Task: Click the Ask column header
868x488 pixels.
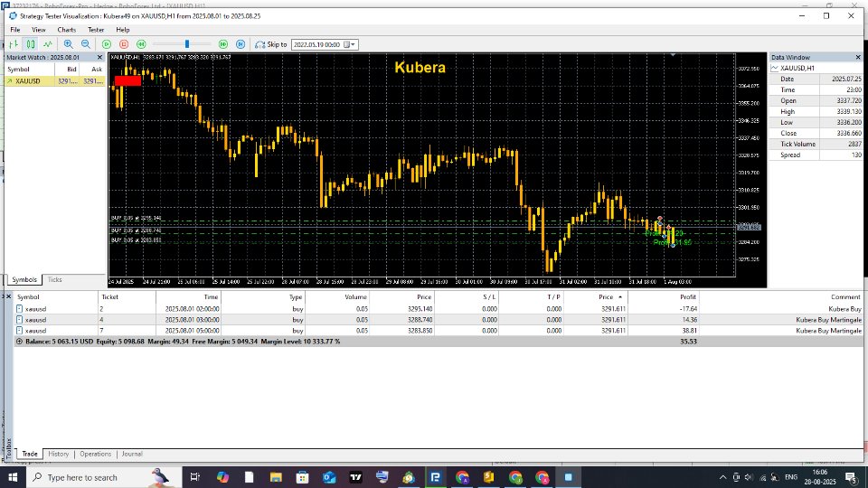Action: click(x=92, y=70)
